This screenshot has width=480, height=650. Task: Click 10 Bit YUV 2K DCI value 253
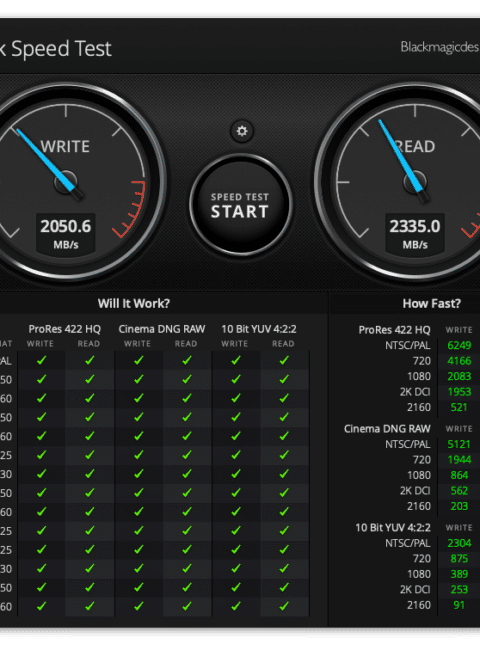point(459,589)
